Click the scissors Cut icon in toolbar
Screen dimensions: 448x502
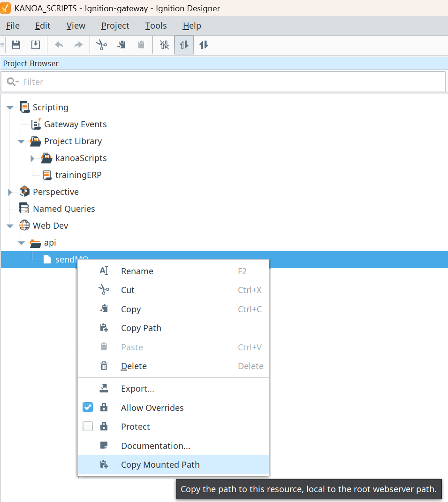click(102, 45)
